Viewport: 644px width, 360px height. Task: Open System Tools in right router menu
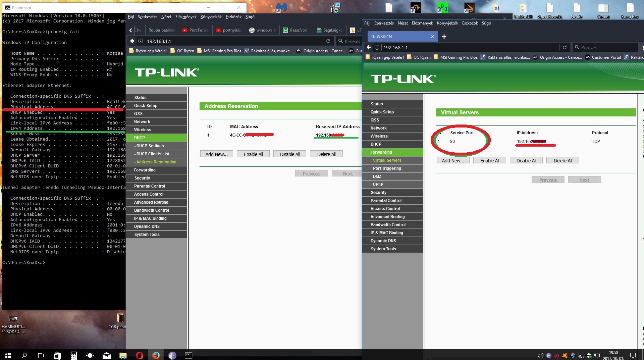pyautogui.click(x=393, y=249)
